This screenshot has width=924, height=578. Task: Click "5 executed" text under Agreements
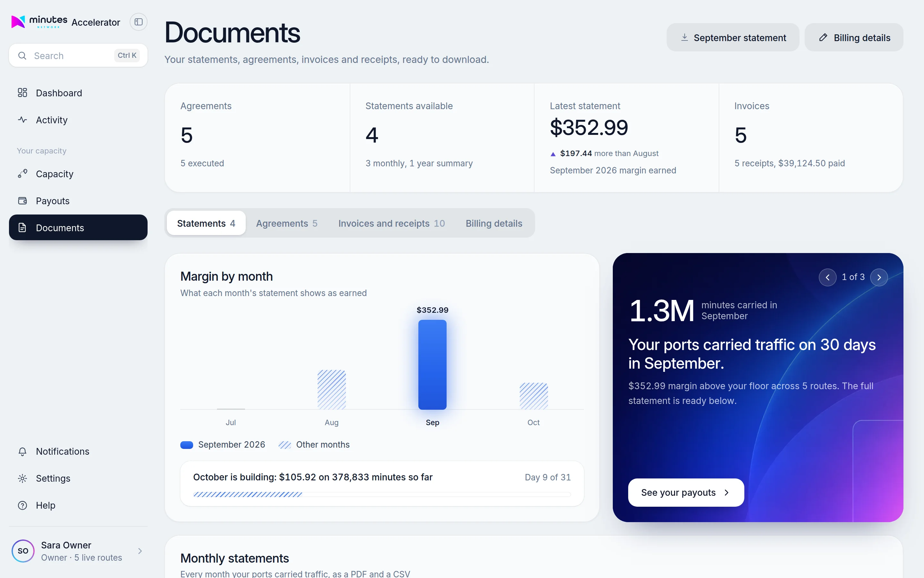click(202, 163)
